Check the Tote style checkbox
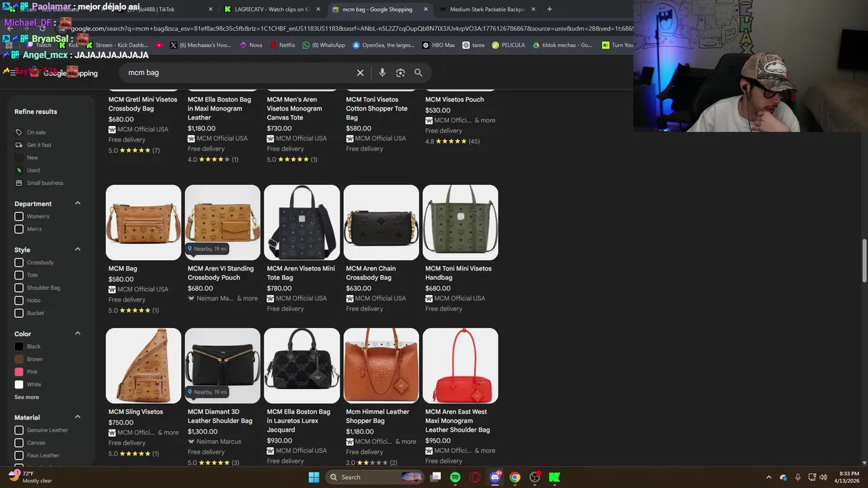Viewport: 868px width, 488px height. click(x=19, y=275)
